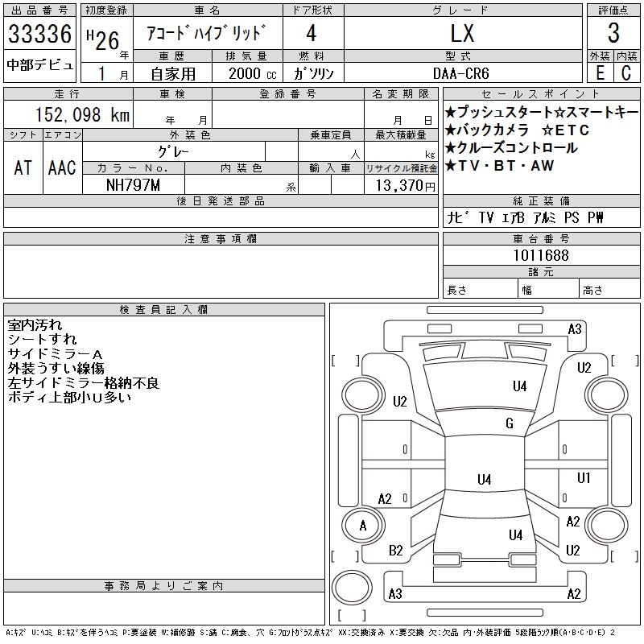Click the U1 mark on the rear door
The image size is (644, 644).
[x=584, y=477]
